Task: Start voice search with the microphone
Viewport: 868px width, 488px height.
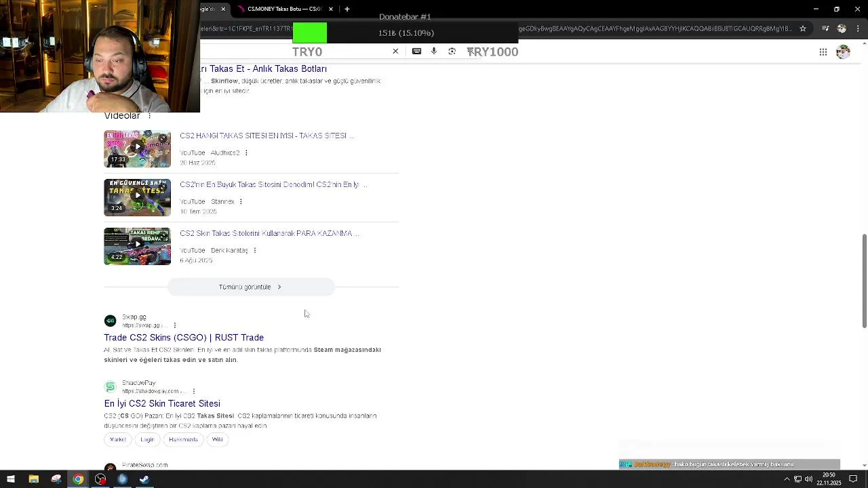Action: click(x=434, y=52)
